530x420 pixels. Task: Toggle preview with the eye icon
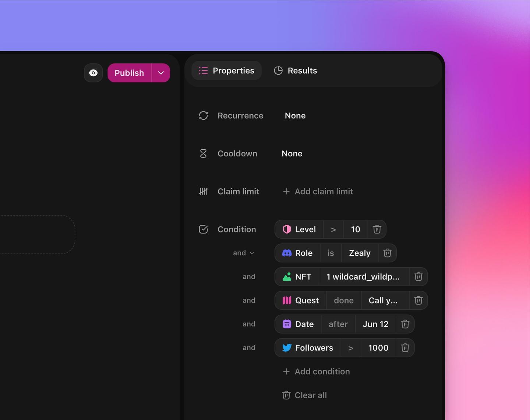(x=93, y=73)
